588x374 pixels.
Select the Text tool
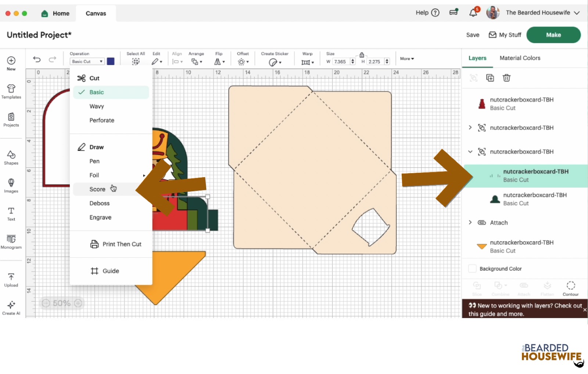point(11,214)
